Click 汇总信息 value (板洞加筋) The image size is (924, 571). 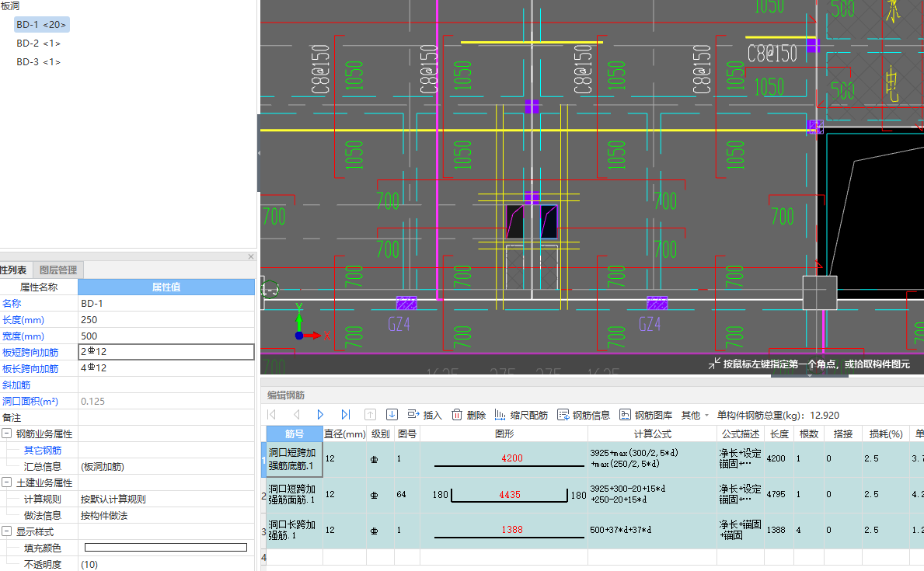pyautogui.click(x=166, y=467)
